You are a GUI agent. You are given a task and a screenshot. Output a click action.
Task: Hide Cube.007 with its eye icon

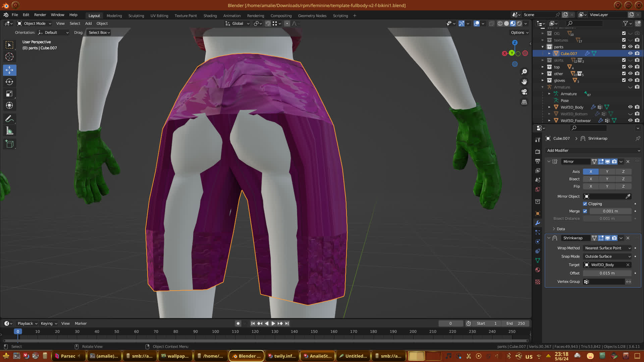tap(630, 54)
